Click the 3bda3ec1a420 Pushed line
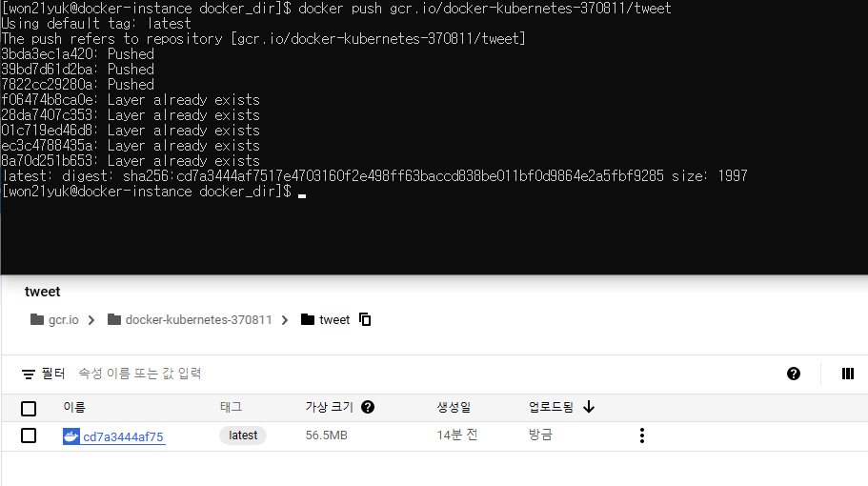 [x=77, y=53]
